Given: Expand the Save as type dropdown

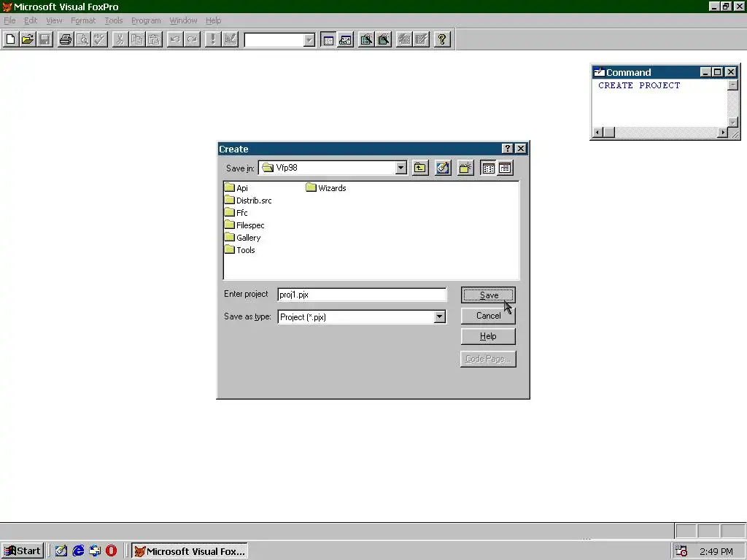Looking at the screenshot, I should [x=439, y=317].
